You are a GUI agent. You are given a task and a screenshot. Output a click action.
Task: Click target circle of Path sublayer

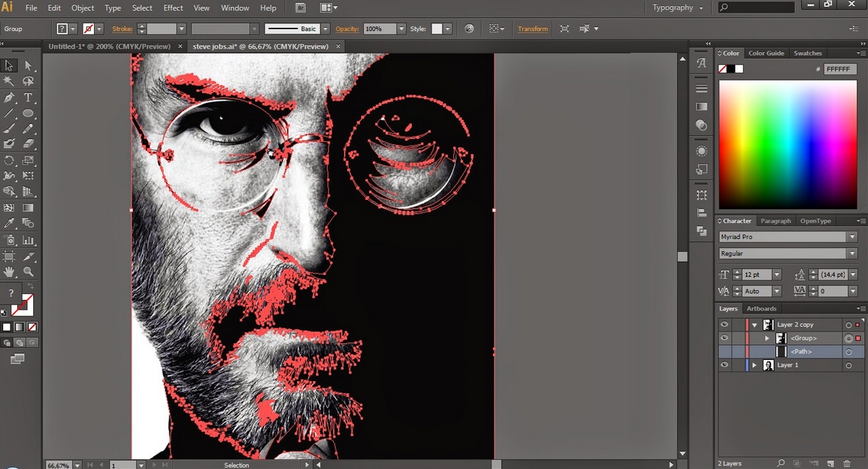848,352
